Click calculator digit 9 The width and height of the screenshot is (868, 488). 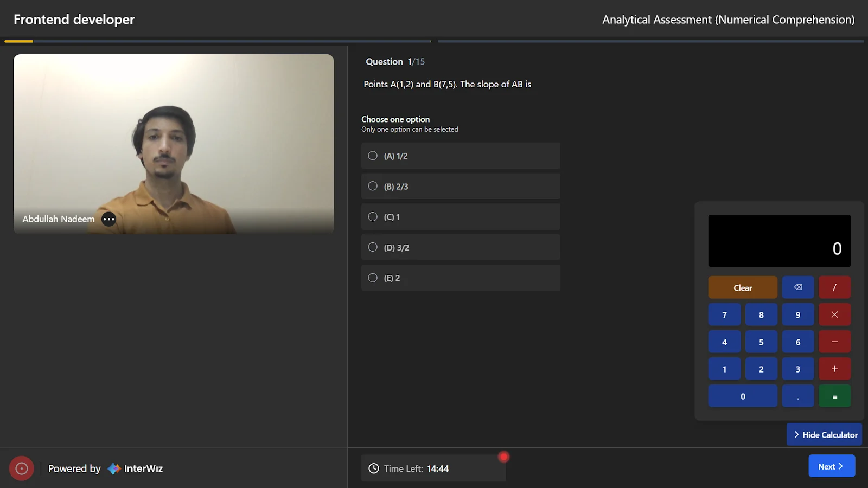[x=798, y=314]
